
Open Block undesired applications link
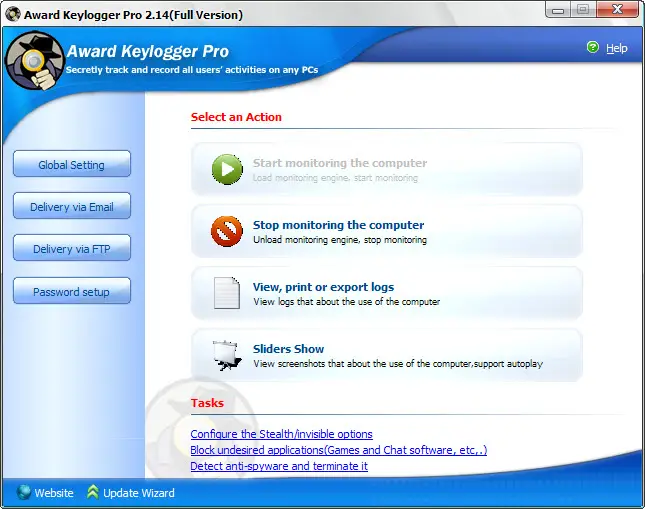[339, 450]
